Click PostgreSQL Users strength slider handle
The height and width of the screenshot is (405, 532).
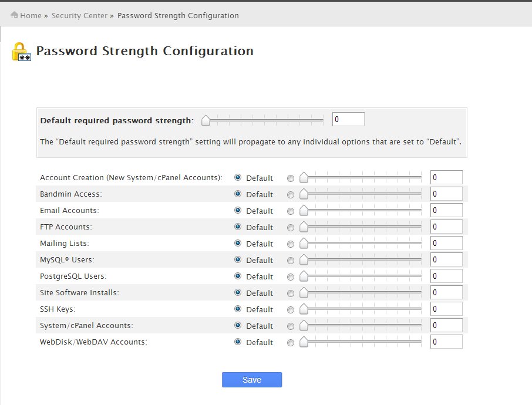pyautogui.click(x=304, y=276)
